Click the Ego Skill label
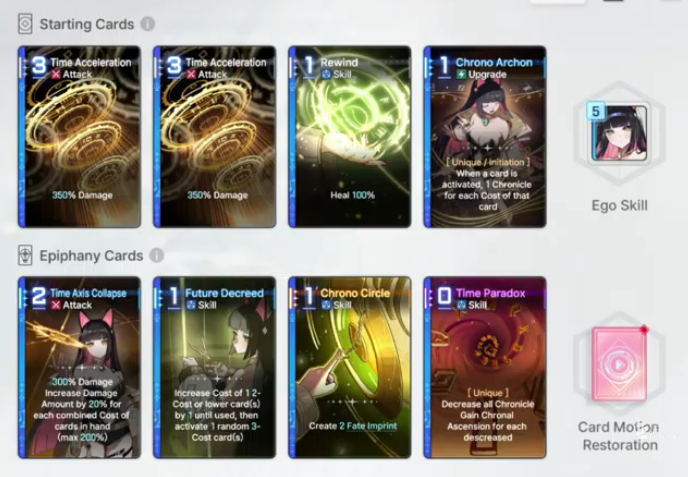The height and width of the screenshot is (477, 688). (x=619, y=205)
